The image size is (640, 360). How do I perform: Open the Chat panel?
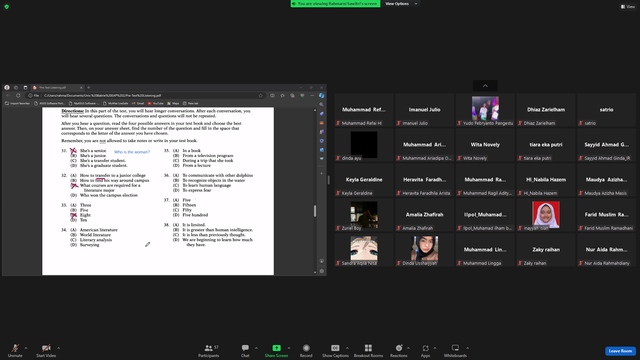[245, 350]
